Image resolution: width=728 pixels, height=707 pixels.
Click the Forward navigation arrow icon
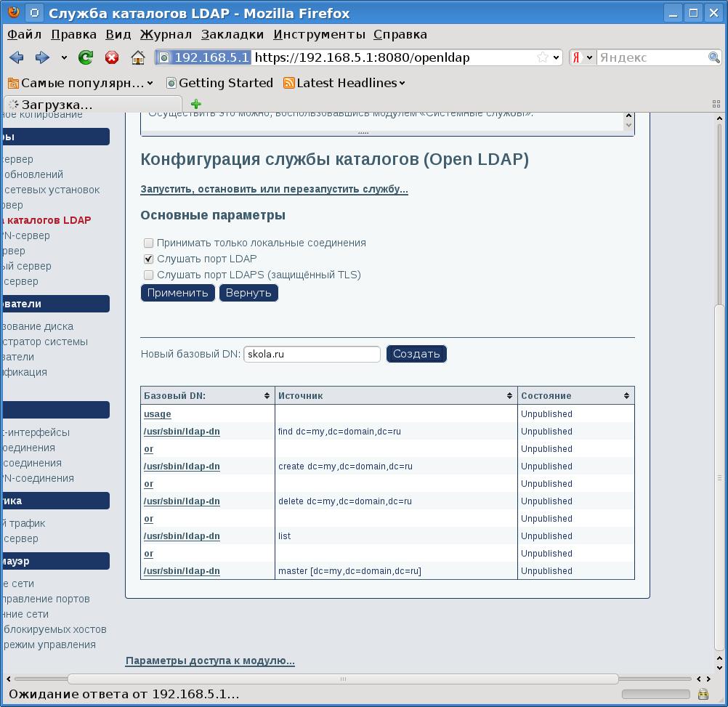(41, 57)
